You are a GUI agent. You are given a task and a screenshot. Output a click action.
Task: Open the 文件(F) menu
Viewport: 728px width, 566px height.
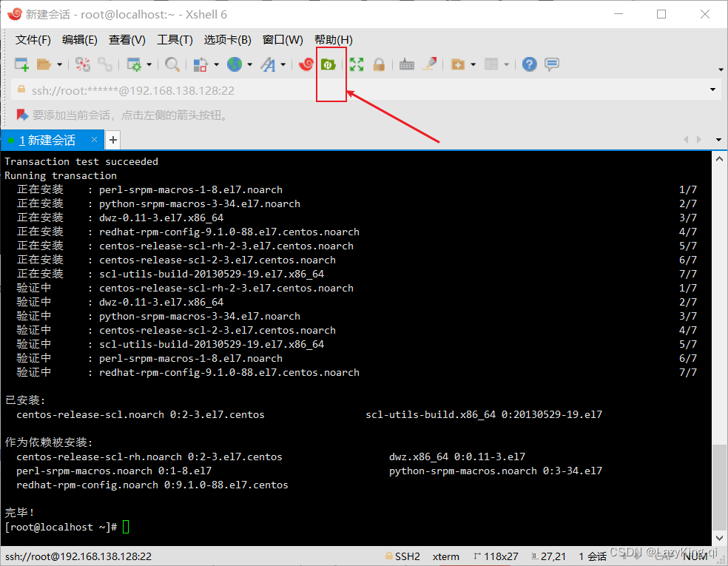coord(33,40)
